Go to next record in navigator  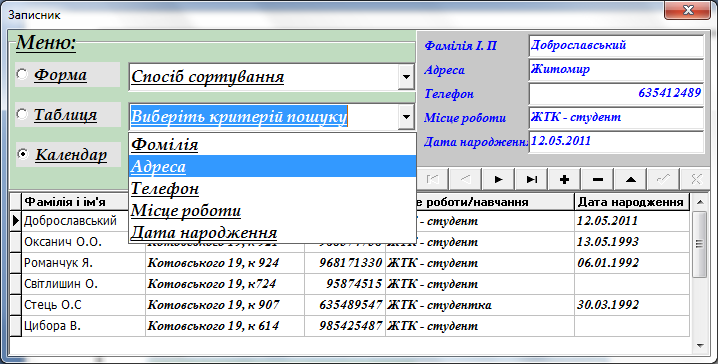click(498, 179)
